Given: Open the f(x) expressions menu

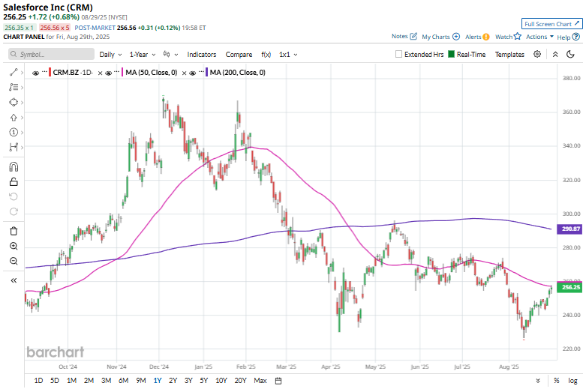Looking at the screenshot, I should click(x=266, y=55).
